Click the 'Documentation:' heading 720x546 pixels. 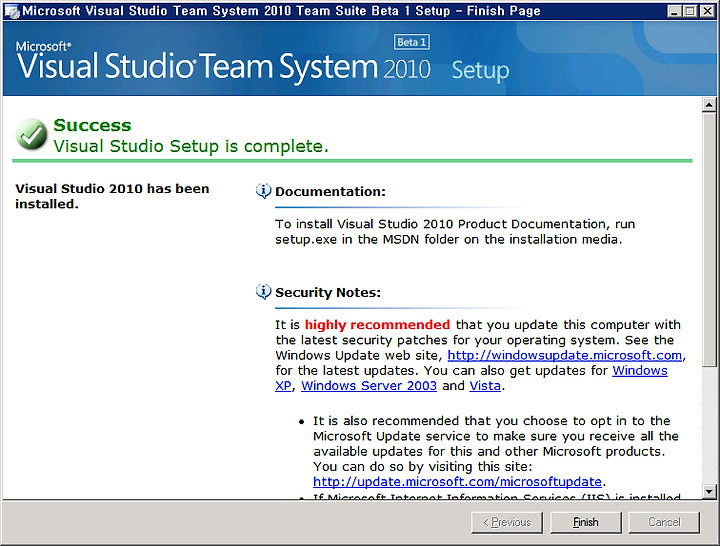(330, 191)
